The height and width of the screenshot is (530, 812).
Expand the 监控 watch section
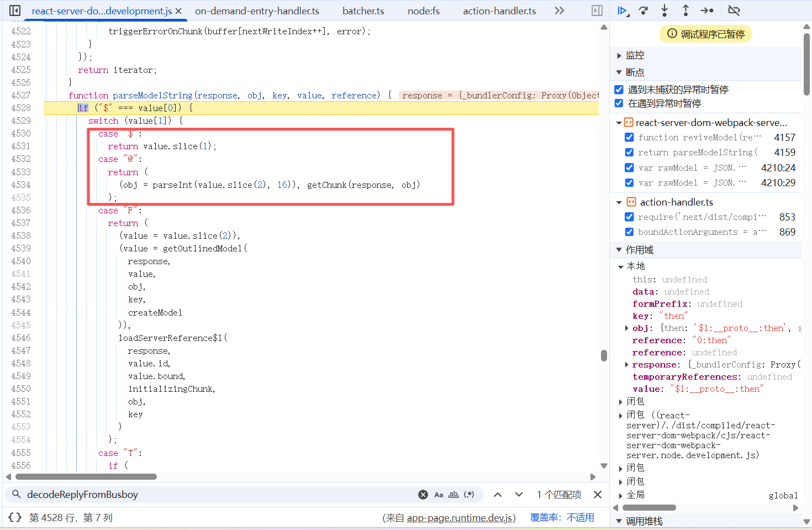coord(619,55)
